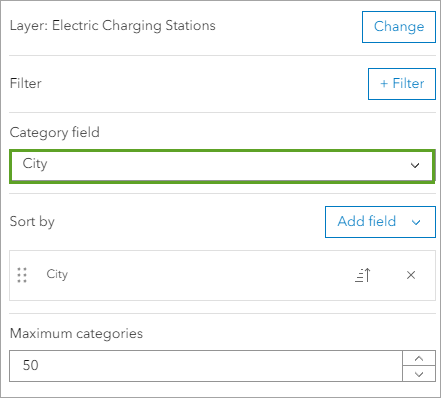441x398 pixels.
Task: Select the City label in sort list
Action: pos(57,275)
